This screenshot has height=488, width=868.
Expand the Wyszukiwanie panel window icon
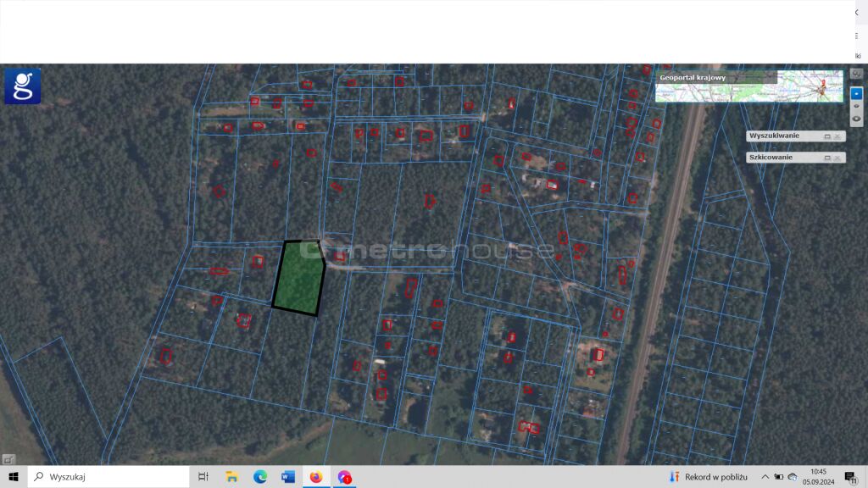click(827, 136)
